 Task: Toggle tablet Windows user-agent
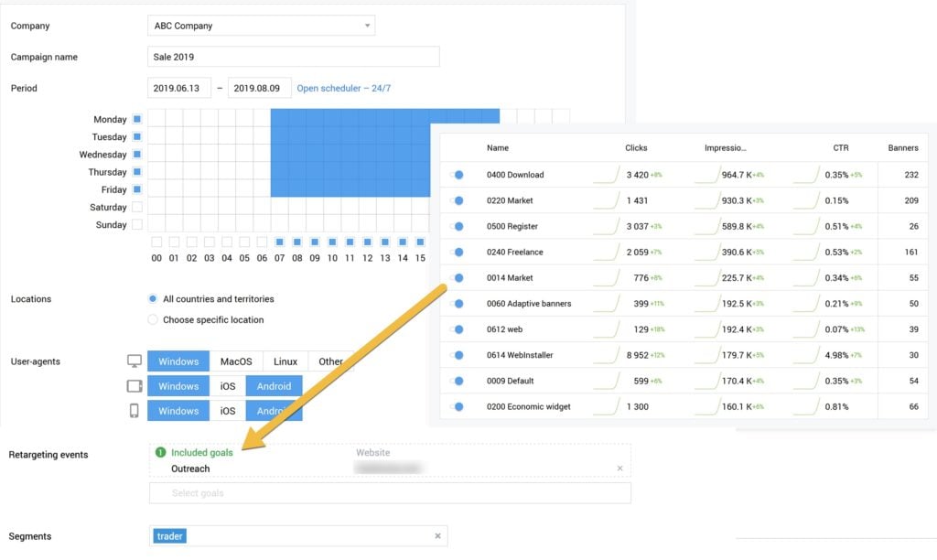(178, 386)
